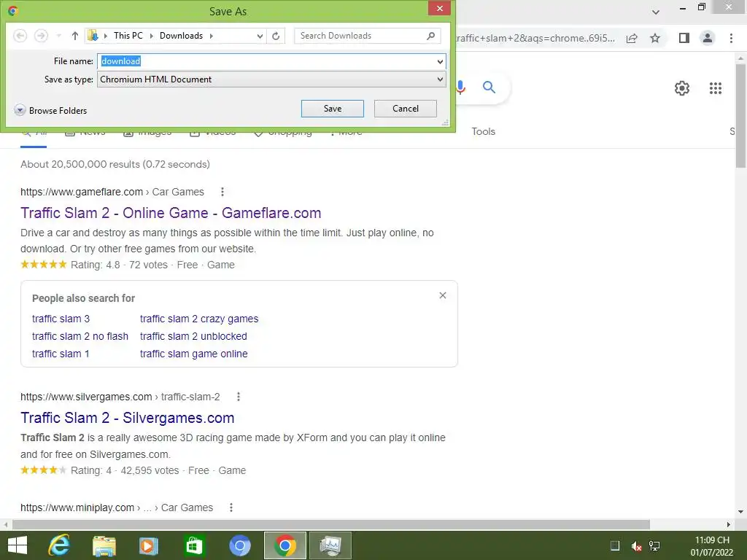Click Google voice search microphone

pyautogui.click(x=461, y=87)
